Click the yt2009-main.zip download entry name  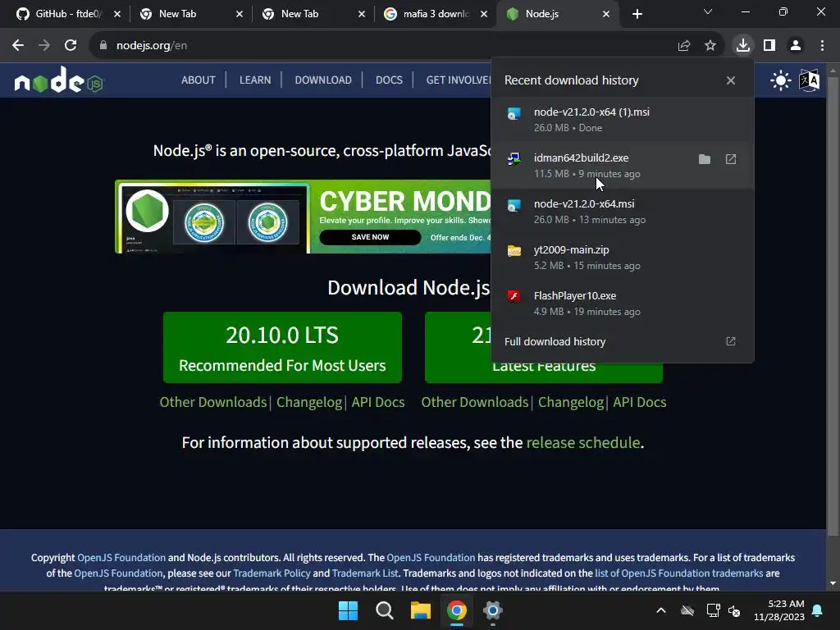[571, 249]
